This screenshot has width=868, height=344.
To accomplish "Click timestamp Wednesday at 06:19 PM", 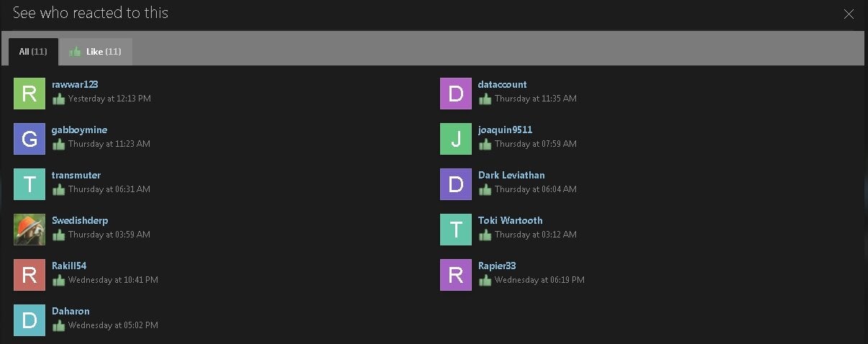I will [539, 280].
